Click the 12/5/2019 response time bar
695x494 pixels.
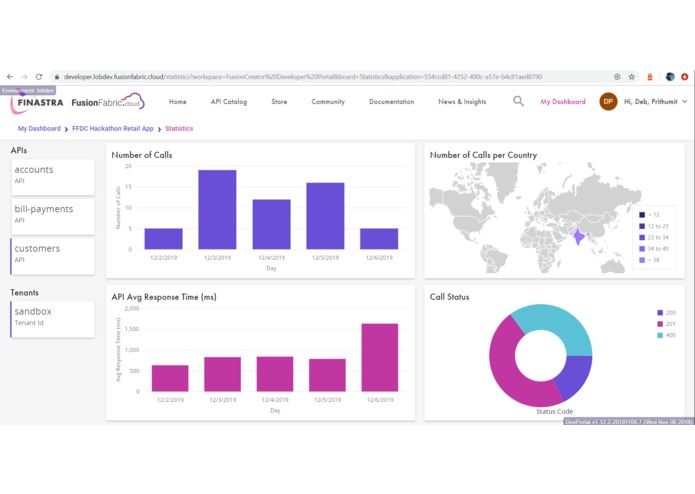(x=327, y=375)
